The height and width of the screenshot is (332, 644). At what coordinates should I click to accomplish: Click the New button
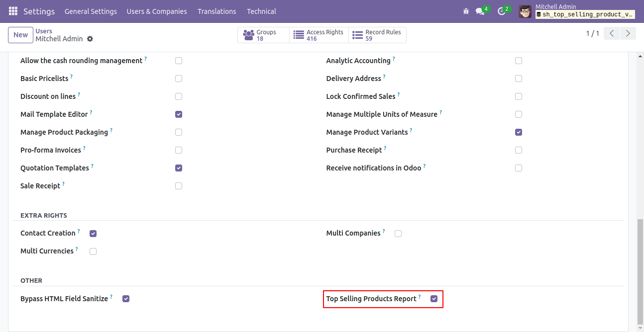20,35
